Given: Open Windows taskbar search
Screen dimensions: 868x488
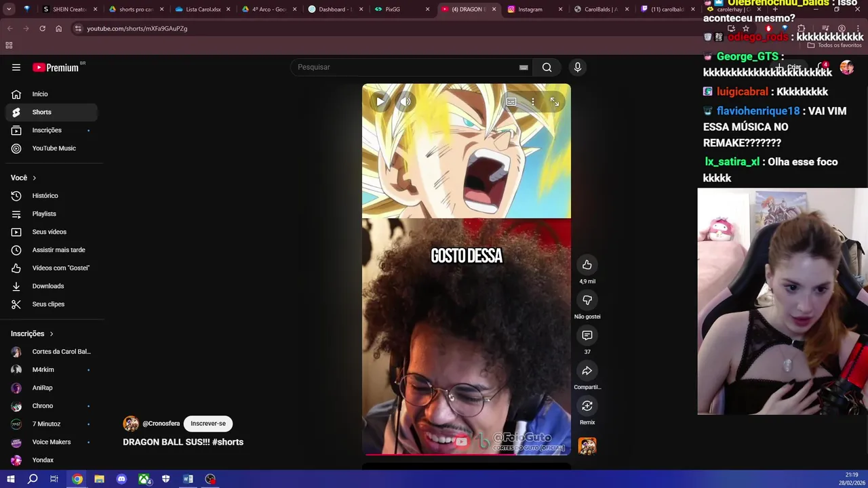Looking at the screenshot, I should (x=33, y=479).
